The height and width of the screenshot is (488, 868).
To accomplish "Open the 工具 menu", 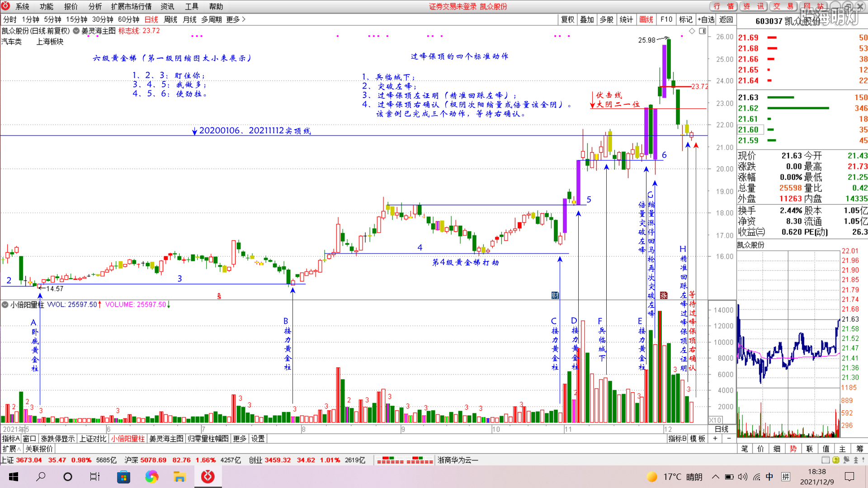I will tap(192, 6).
